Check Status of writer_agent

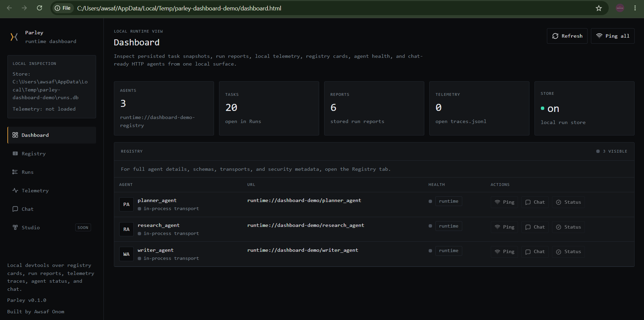pos(568,252)
